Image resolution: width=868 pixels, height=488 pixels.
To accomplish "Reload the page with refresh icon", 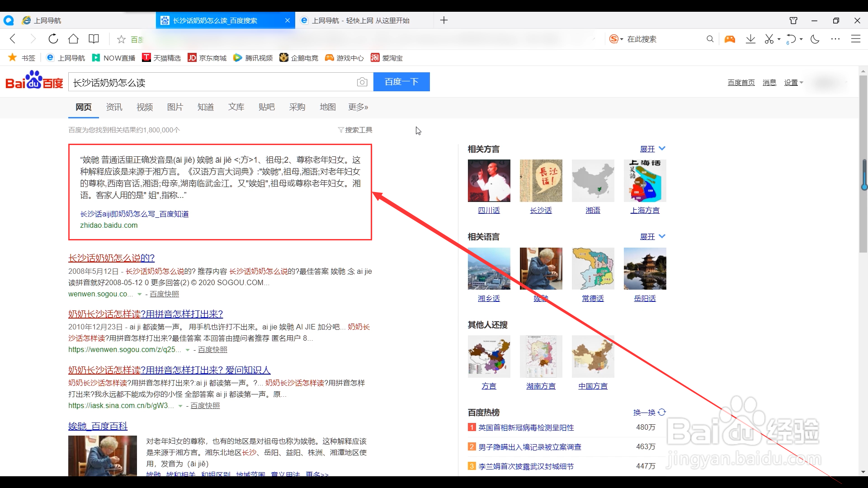I will 53,39.
